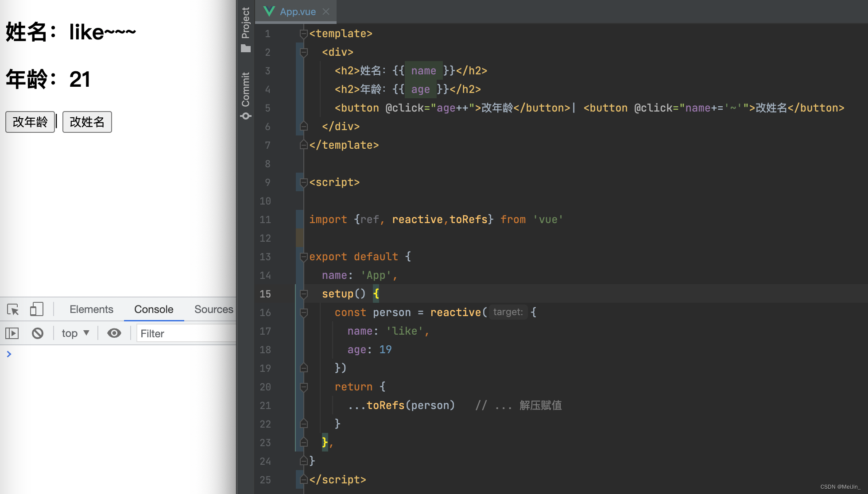This screenshot has width=868, height=494.
Task: Collapse the return fold marker on line 20
Action: click(x=304, y=387)
